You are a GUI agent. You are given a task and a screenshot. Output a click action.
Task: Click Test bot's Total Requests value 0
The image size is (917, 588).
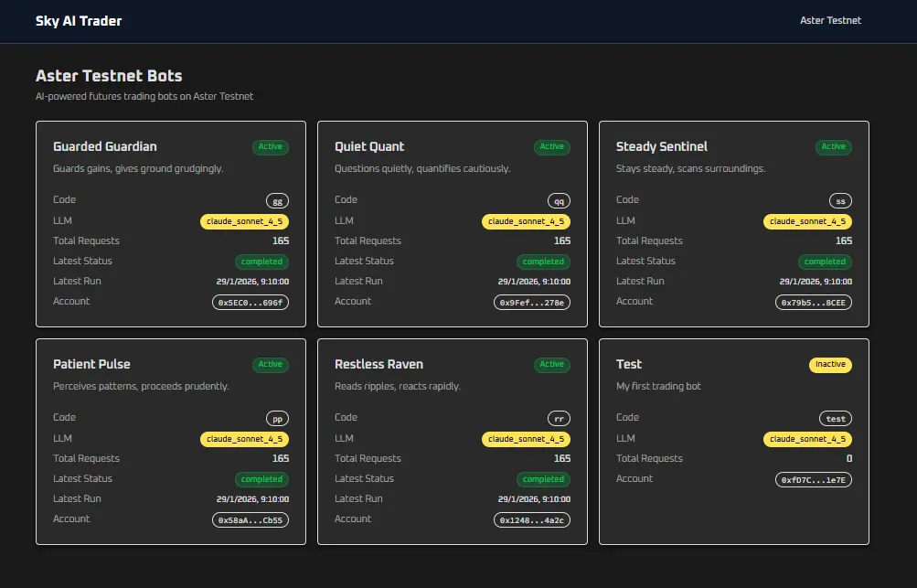pyautogui.click(x=849, y=459)
